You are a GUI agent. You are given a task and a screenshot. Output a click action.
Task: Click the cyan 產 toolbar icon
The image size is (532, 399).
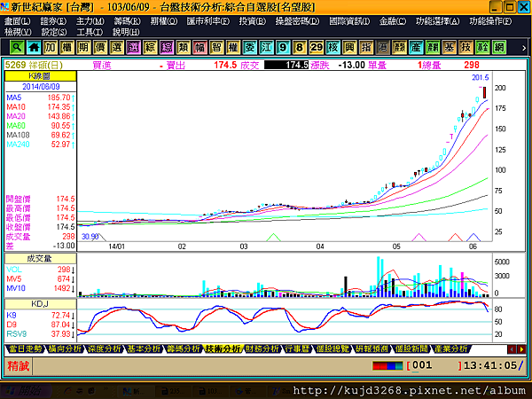coord(416,47)
